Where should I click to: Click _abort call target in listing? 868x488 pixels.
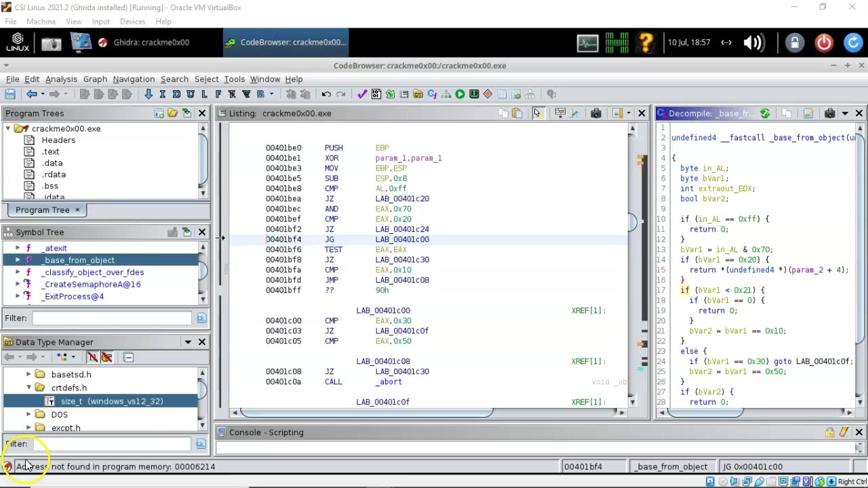pos(389,382)
